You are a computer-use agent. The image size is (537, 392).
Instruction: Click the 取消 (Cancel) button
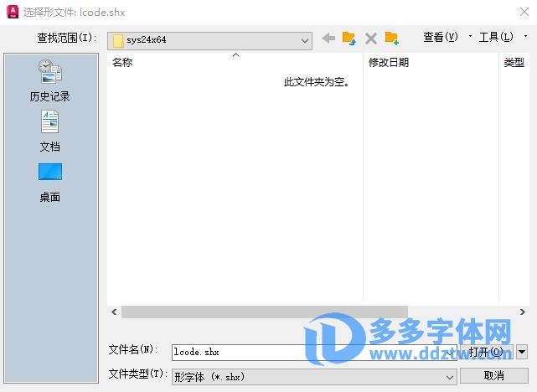pyautogui.click(x=493, y=375)
